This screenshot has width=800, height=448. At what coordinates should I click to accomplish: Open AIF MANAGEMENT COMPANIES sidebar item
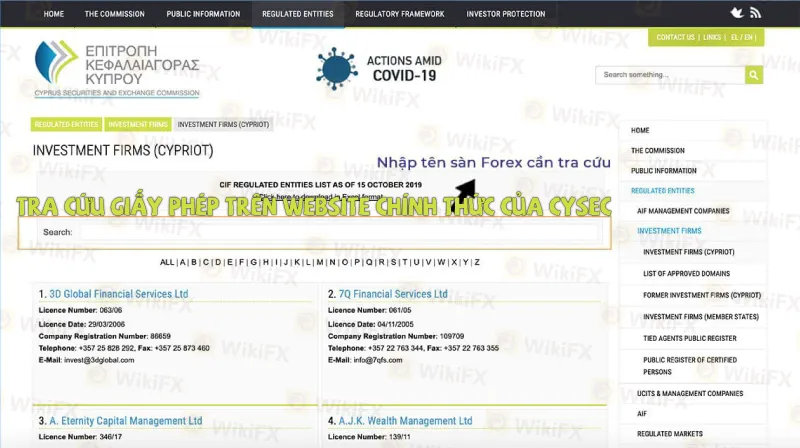pos(683,211)
